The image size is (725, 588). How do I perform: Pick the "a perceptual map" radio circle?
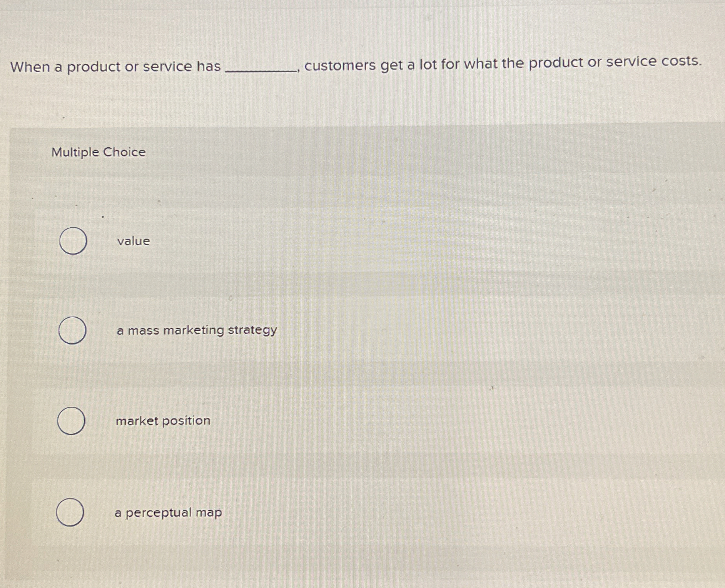pyautogui.click(x=70, y=512)
